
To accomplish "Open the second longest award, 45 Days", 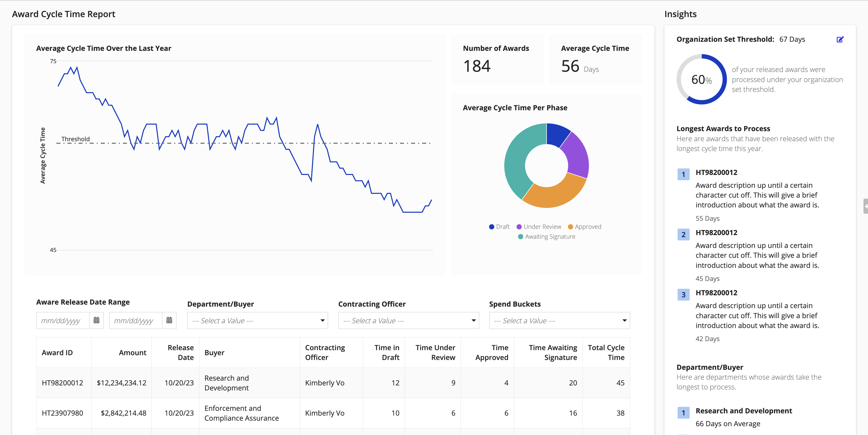I will (x=716, y=233).
